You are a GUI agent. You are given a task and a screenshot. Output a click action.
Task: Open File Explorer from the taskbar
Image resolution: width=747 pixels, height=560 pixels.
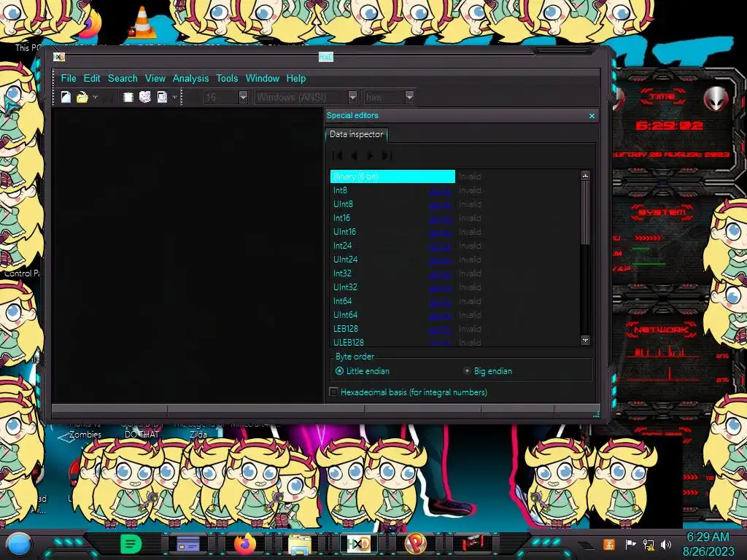pyautogui.click(x=300, y=545)
